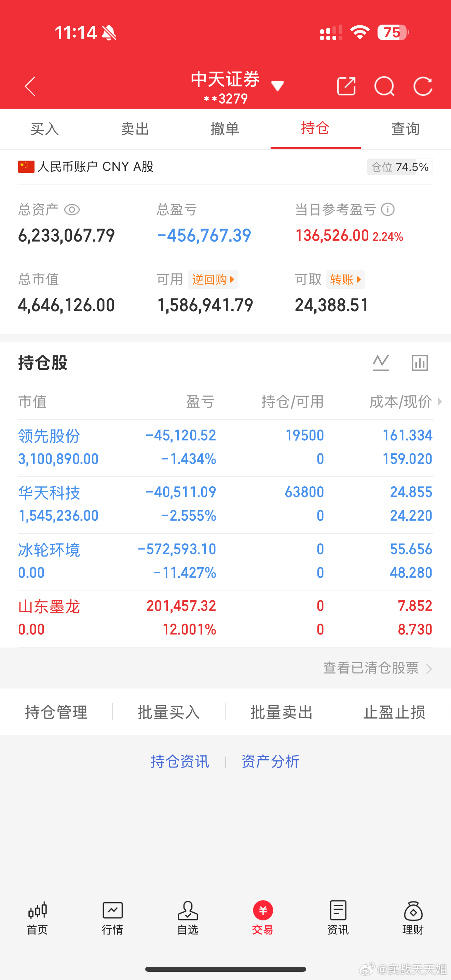Tap the back arrow icon
This screenshot has width=451, height=980.
tap(30, 86)
